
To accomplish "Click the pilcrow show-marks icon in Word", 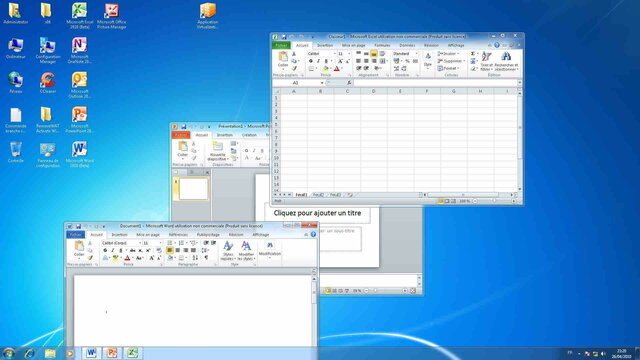I will point(206,258).
